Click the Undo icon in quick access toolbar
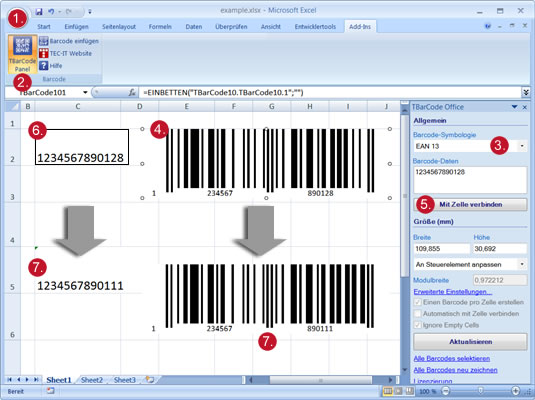Image resolution: width=535 pixels, height=400 pixels. click(51, 12)
